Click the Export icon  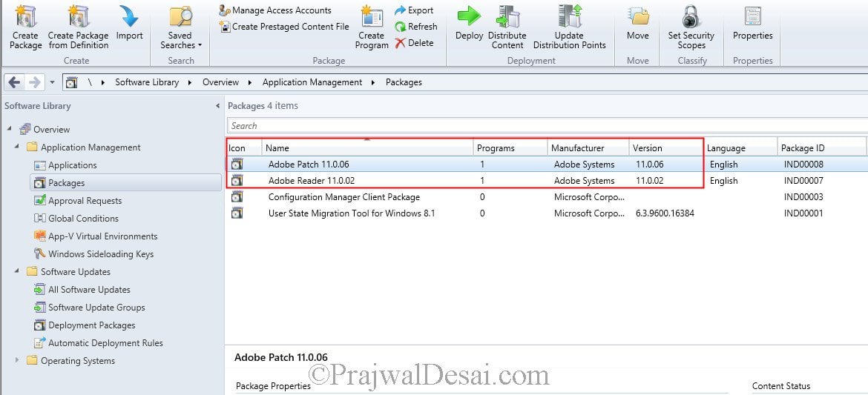(x=400, y=10)
